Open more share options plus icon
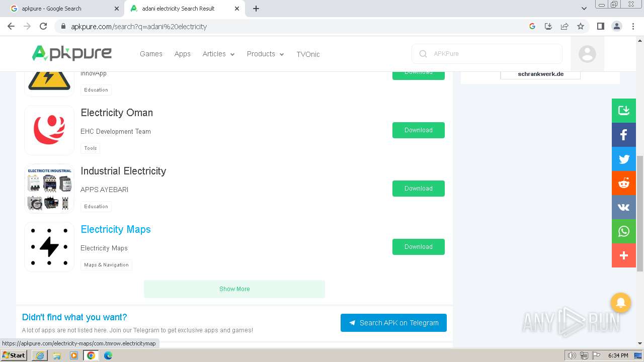Screen dimensions: 644x362 coord(624,255)
